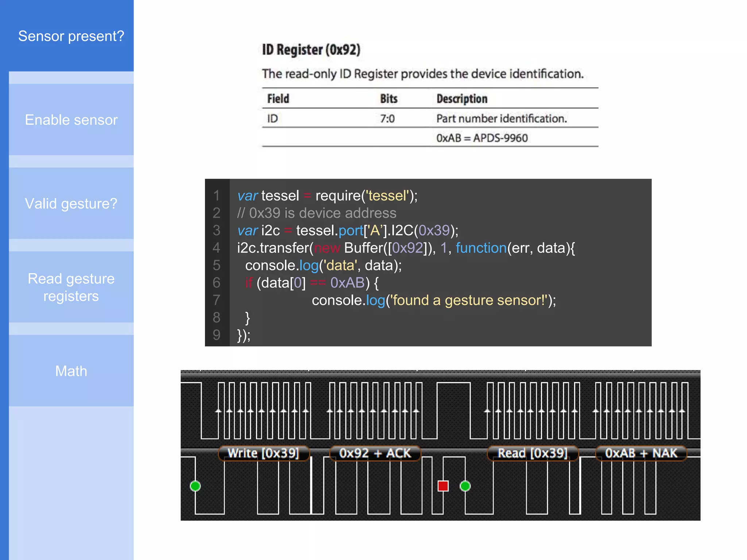The image size is (747, 560).
Task: Open the 'Read gesture registers' step
Action: tap(71, 287)
